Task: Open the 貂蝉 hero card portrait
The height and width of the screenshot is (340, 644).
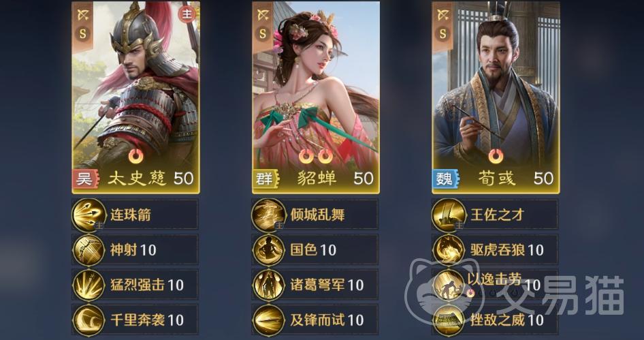Action: [315, 97]
